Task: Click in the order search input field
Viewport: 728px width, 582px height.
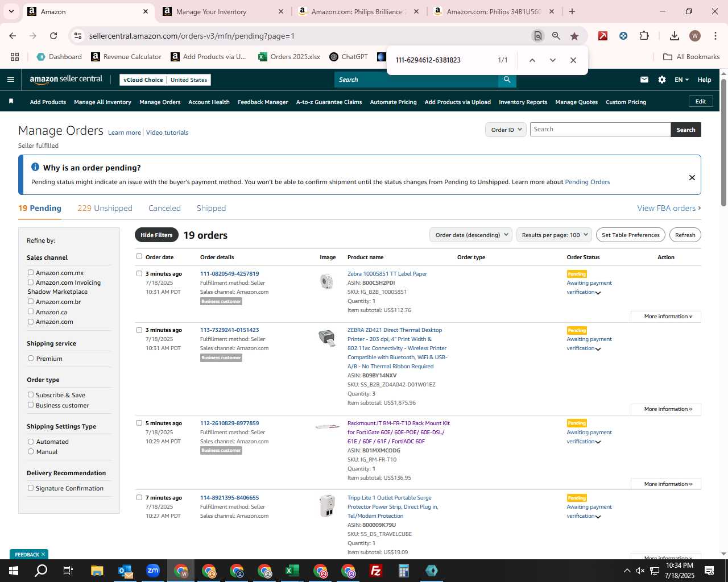Action: click(600, 130)
